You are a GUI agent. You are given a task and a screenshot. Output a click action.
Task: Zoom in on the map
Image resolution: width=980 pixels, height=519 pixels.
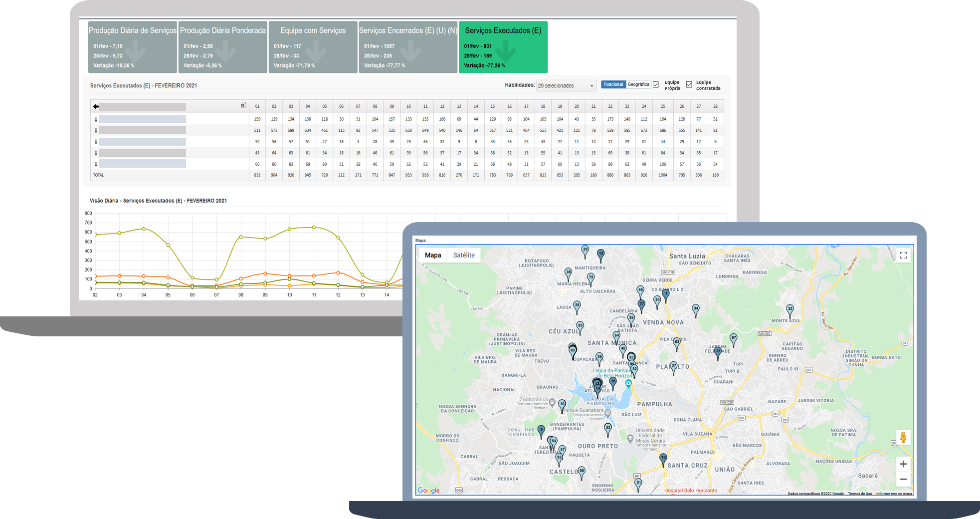coord(903,464)
